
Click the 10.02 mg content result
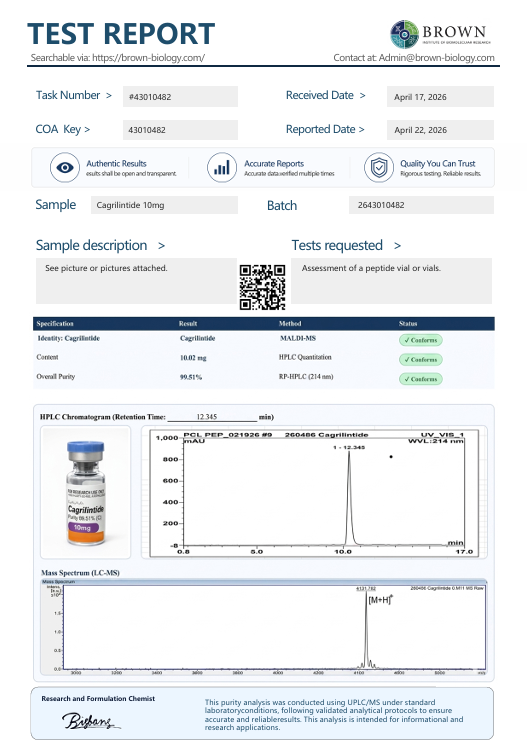(x=193, y=358)
